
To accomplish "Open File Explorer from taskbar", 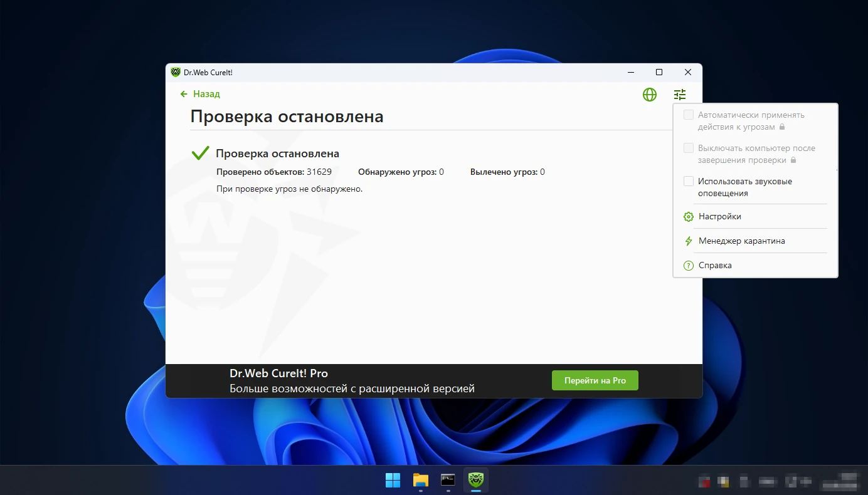I will [420, 481].
